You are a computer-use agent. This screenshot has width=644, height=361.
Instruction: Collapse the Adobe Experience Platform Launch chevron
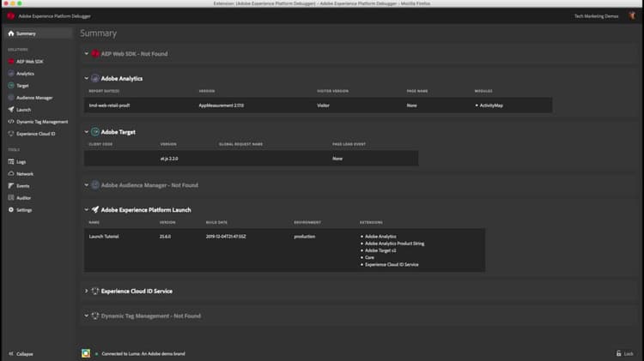click(86, 209)
